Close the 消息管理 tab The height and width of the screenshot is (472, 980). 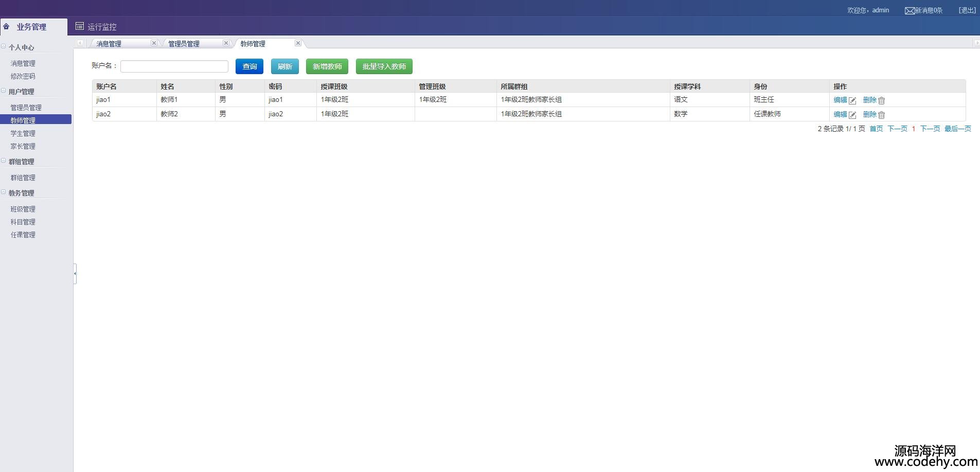point(154,43)
